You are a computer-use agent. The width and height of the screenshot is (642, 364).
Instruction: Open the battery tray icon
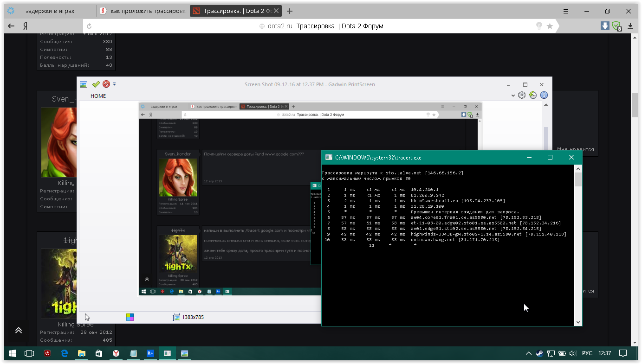pos(562,353)
